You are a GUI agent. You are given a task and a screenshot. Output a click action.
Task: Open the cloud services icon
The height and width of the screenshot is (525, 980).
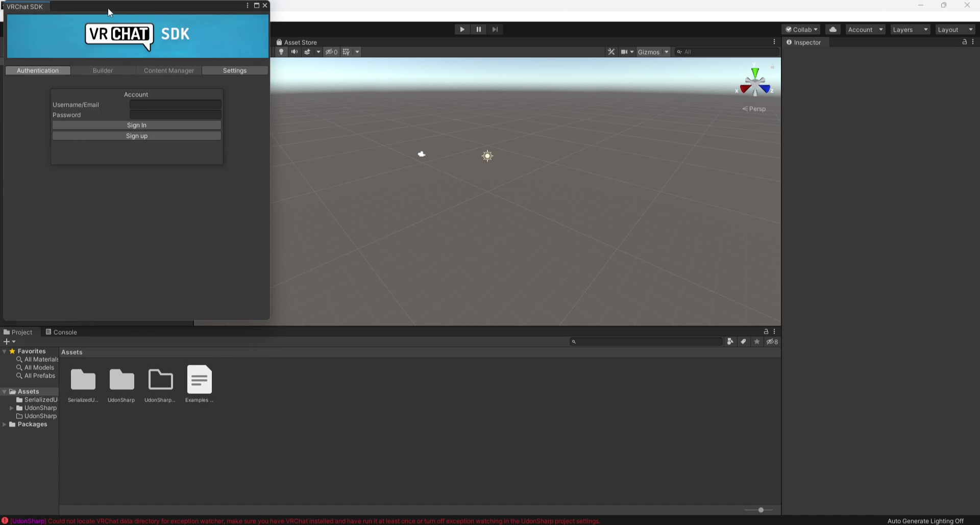click(833, 30)
